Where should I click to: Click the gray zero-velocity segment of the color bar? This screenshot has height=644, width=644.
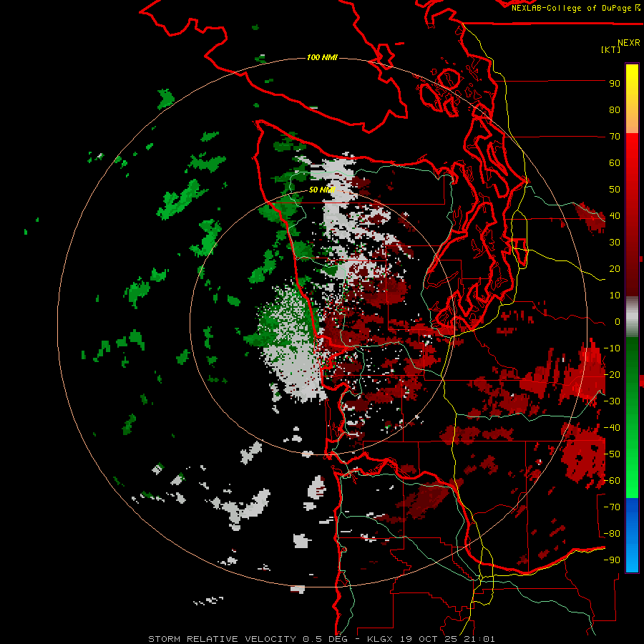(632, 316)
